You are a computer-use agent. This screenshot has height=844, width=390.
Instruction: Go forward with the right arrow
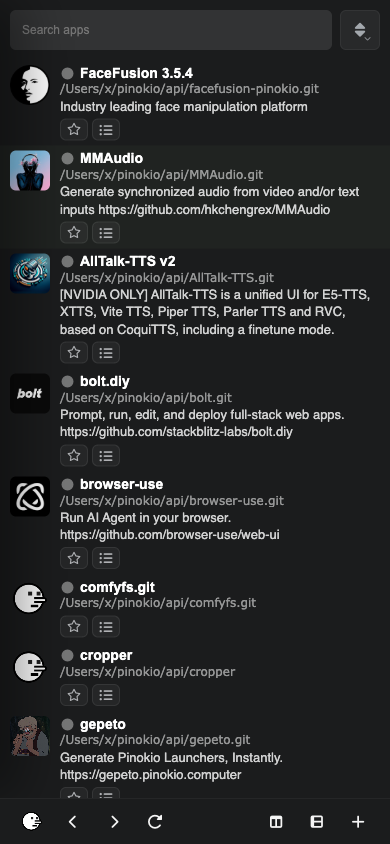coord(114,821)
